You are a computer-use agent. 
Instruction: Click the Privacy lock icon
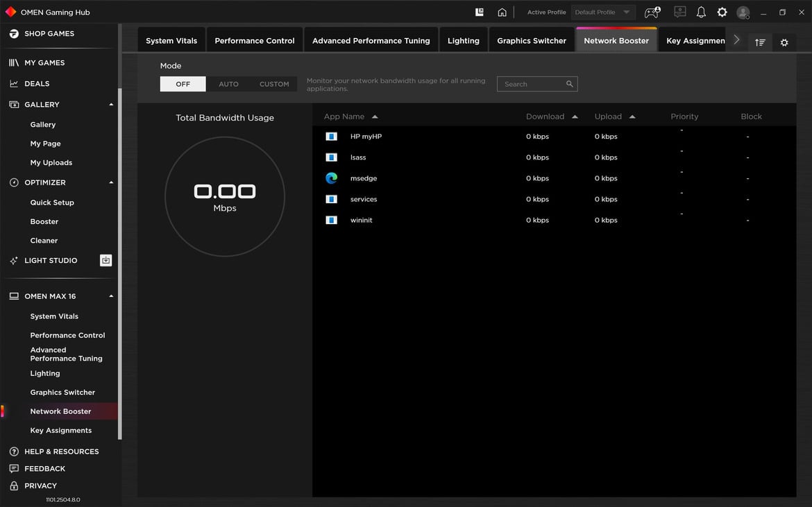pos(14,485)
